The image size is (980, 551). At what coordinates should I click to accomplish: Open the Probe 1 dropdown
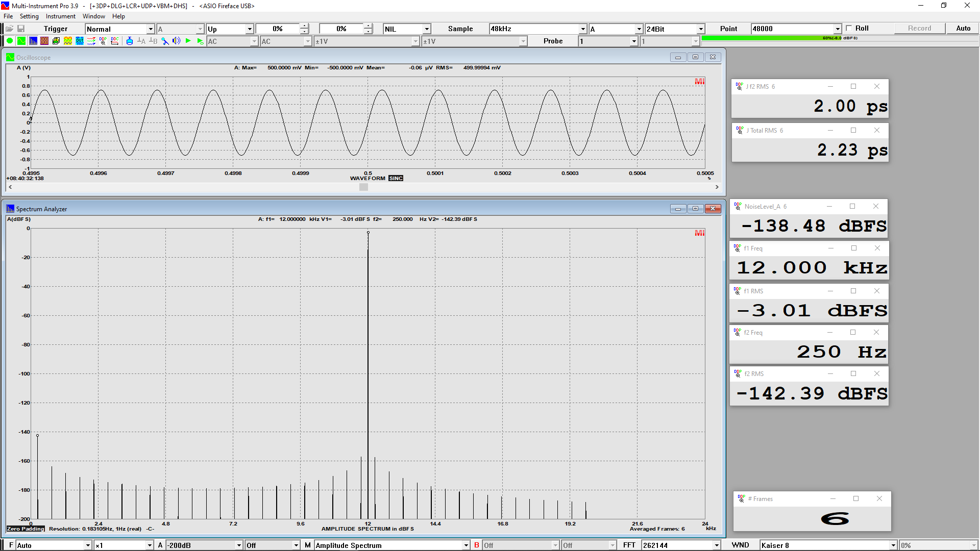(x=608, y=41)
